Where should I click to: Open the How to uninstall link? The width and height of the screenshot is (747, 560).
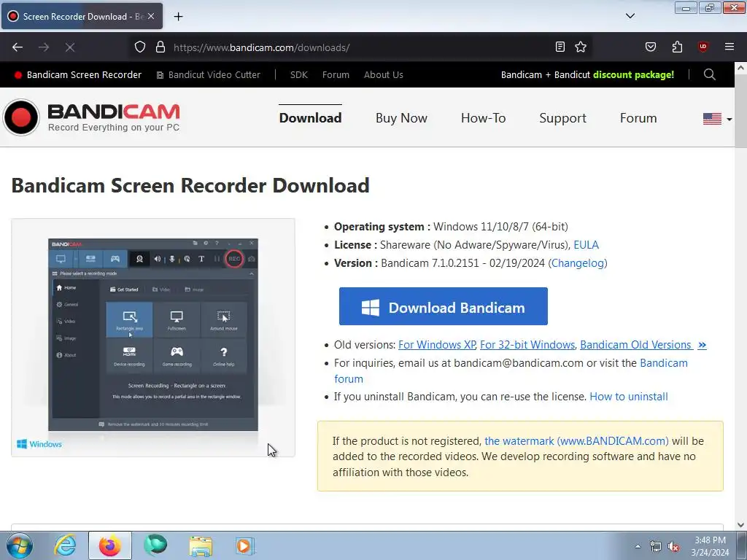629,397
